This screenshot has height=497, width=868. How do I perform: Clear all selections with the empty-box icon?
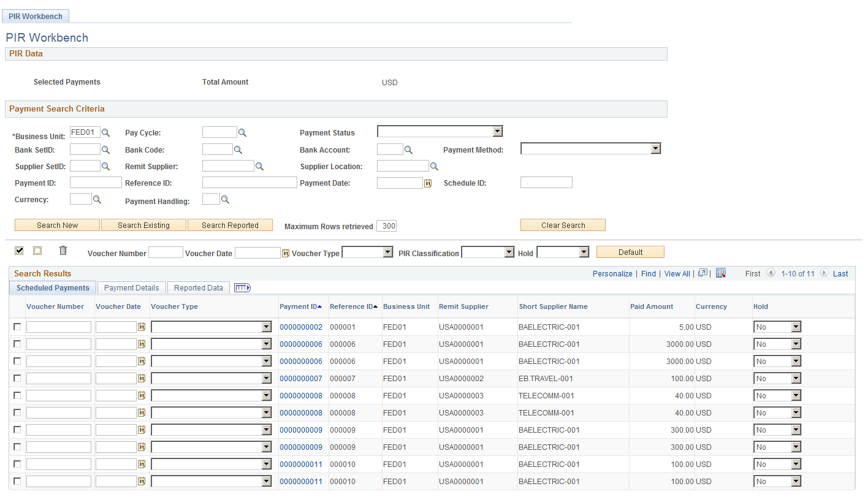click(37, 251)
